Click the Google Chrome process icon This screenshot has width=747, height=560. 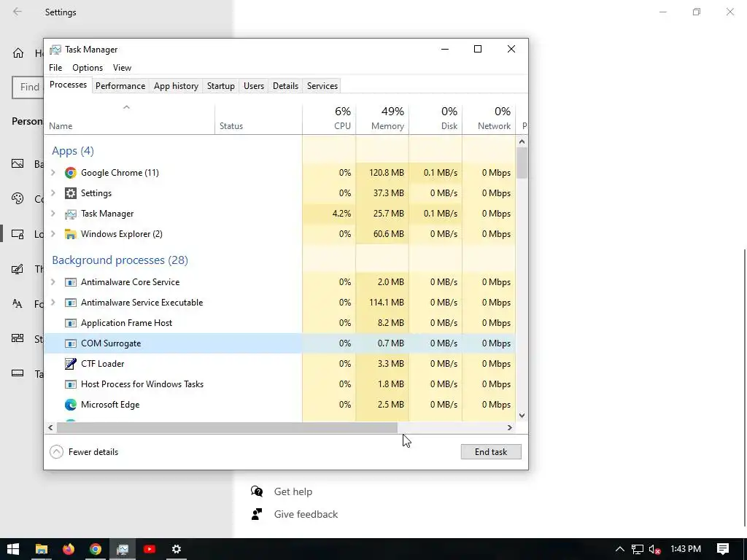[x=71, y=173]
